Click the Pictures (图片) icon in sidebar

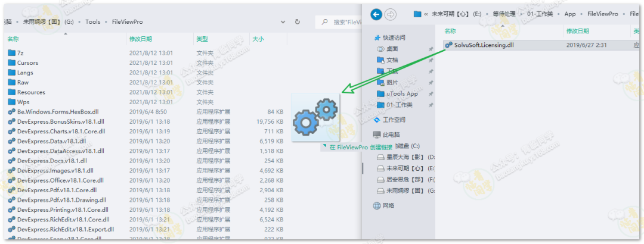(x=380, y=83)
